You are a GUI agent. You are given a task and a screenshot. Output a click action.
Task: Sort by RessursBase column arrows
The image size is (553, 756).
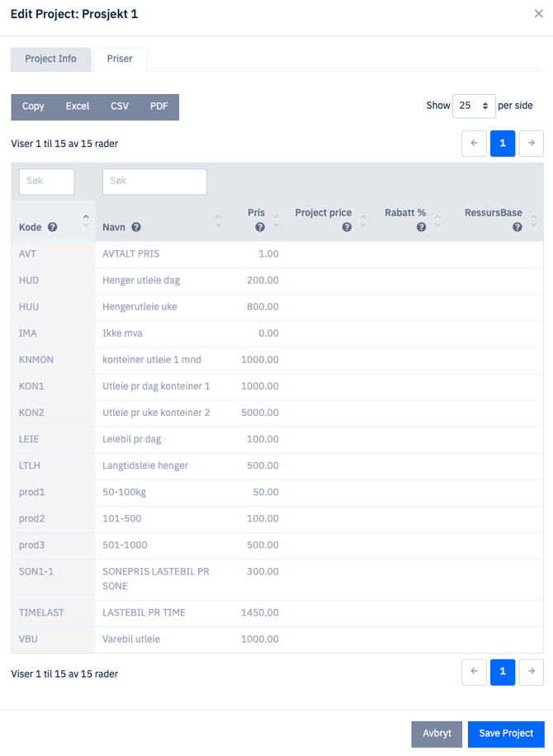pos(533,220)
